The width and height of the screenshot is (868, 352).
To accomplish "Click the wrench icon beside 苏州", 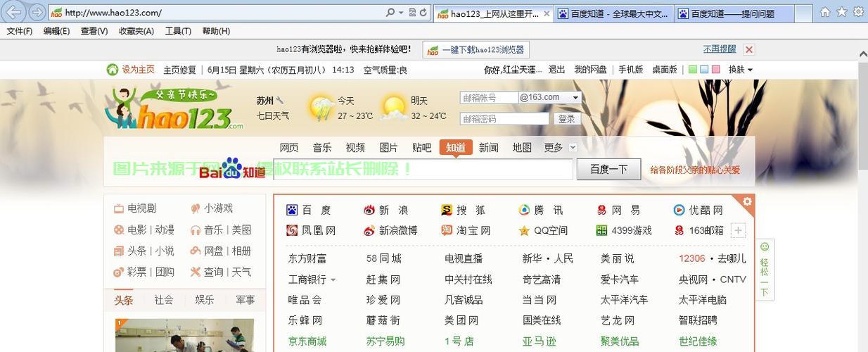I will click(280, 100).
